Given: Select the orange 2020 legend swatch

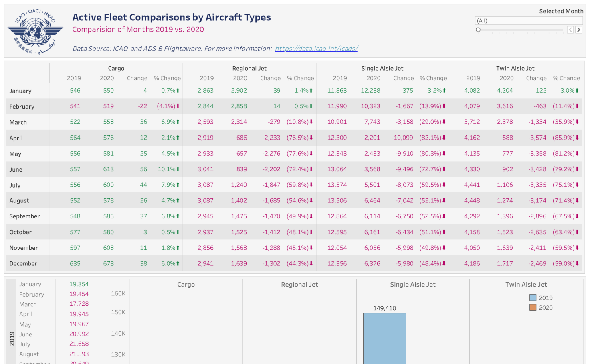Looking at the screenshot, I should coord(533,307).
